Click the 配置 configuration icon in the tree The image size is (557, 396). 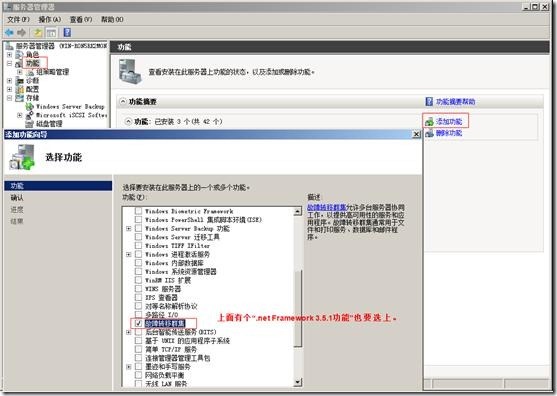[20, 89]
